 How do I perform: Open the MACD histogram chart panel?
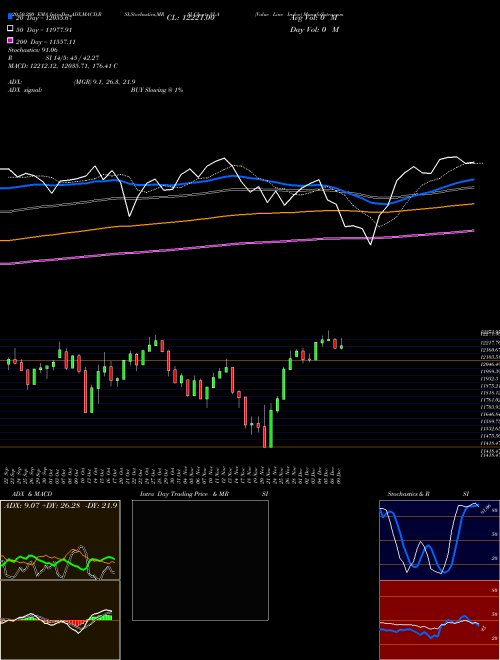(x=60, y=620)
